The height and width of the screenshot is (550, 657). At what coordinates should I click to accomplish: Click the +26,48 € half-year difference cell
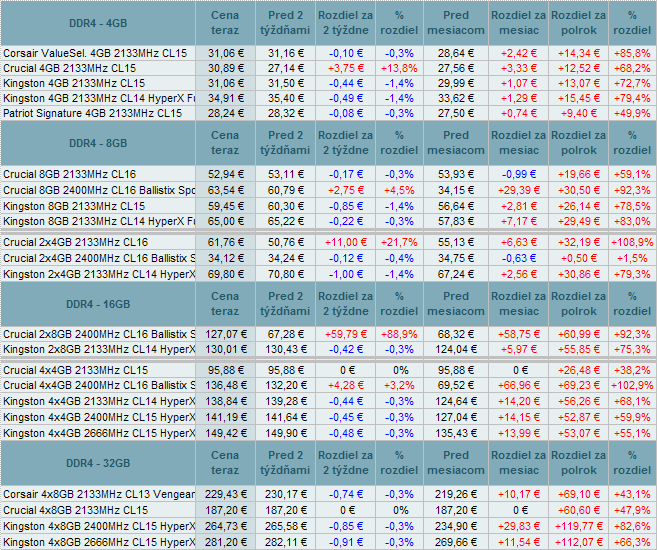tap(579, 370)
